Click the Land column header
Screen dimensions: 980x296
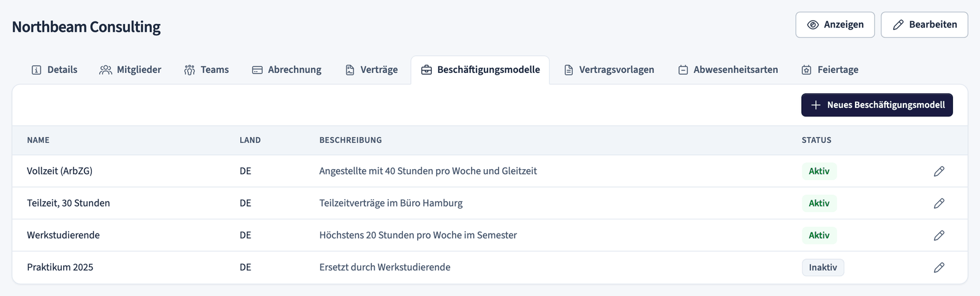(250, 140)
